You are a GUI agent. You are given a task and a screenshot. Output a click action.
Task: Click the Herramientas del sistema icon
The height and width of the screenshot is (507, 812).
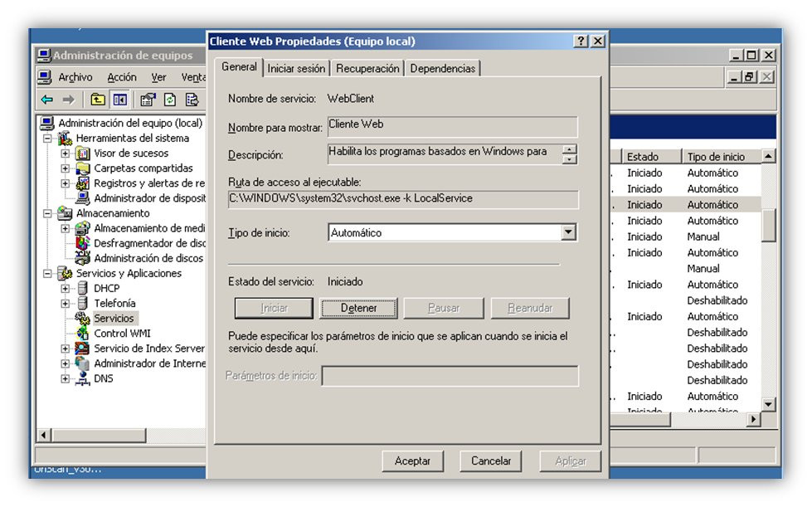click(65, 139)
